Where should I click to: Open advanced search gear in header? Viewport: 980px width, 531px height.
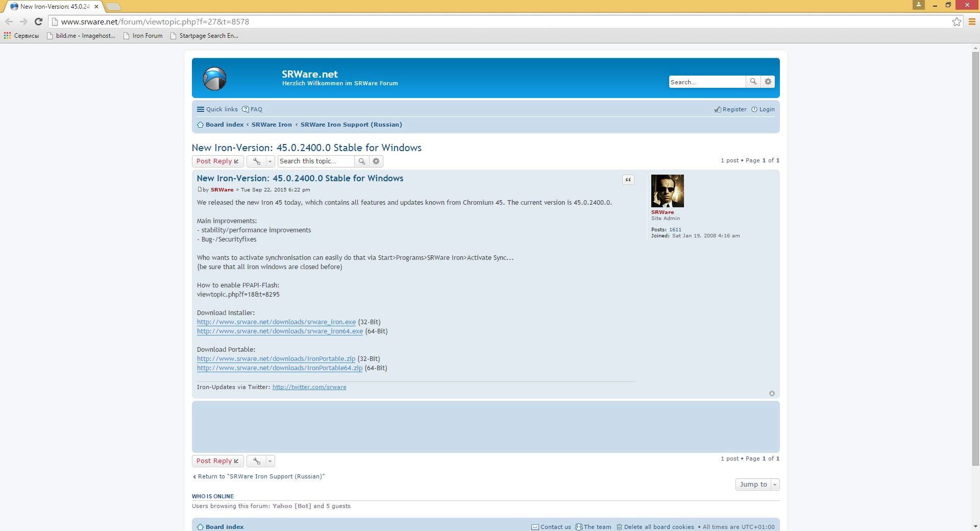[768, 82]
